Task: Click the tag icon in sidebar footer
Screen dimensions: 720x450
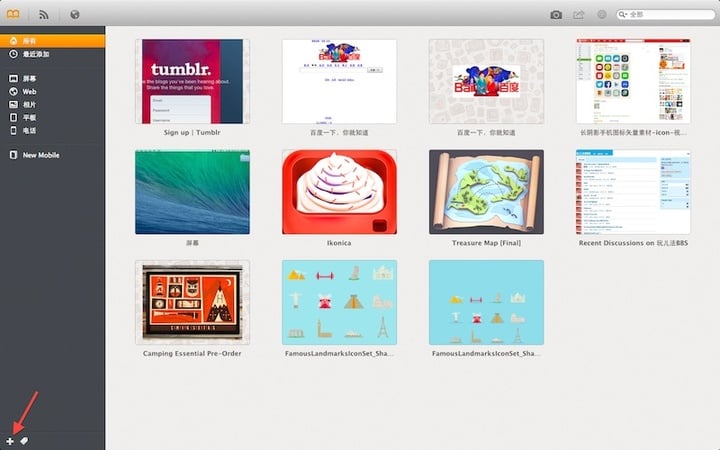Action: coord(24,441)
